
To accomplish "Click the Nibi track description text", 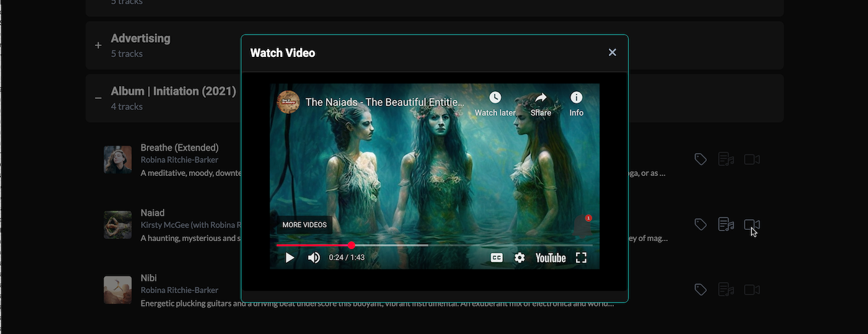I will coord(377,304).
